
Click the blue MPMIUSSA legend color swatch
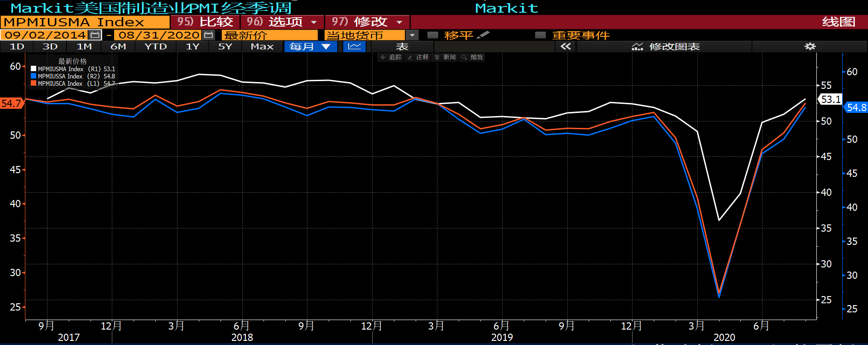pos(34,76)
